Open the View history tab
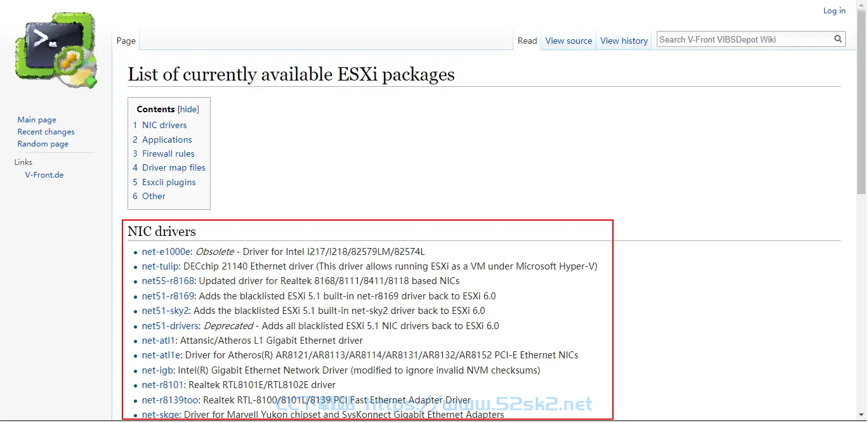868x423 pixels. click(x=624, y=41)
